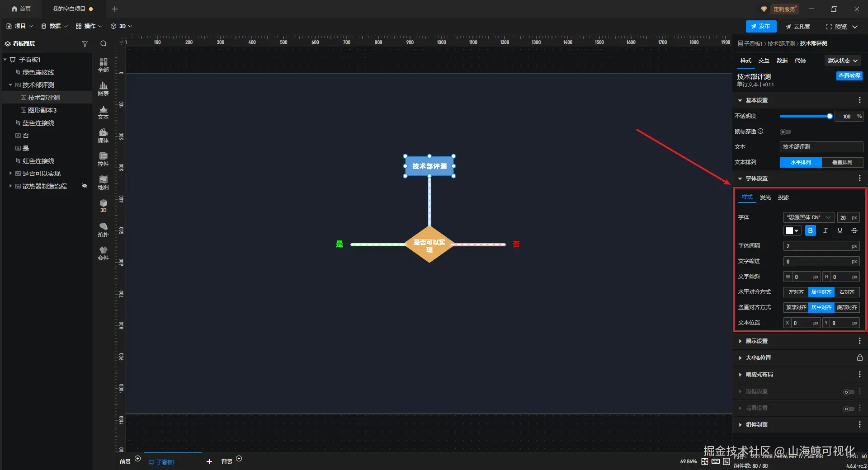Open the 操作 operations dropdown menu

click(89, 26)
